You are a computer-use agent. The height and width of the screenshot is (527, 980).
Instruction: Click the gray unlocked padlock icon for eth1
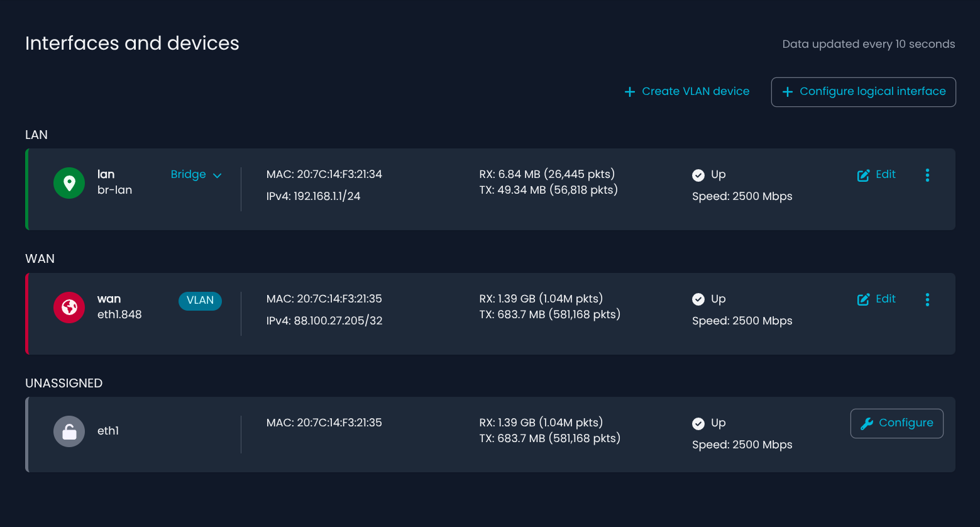pyautogui.click(x=69, y=431)
